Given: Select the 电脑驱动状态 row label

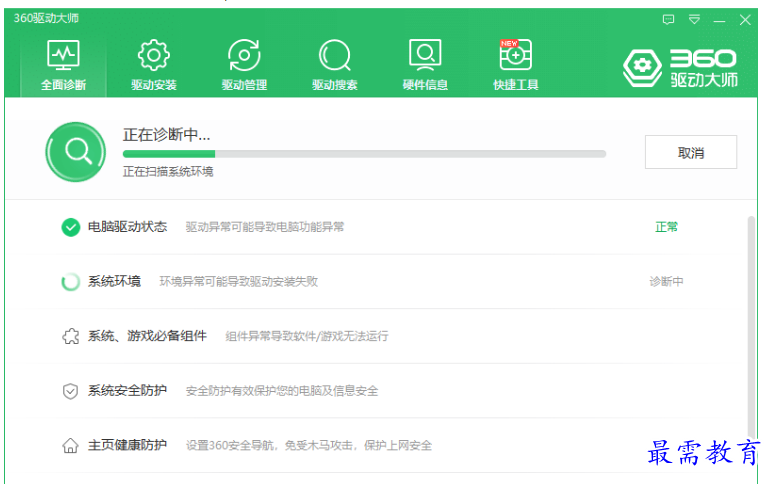Looking at the screenshot, I should 128,227.
